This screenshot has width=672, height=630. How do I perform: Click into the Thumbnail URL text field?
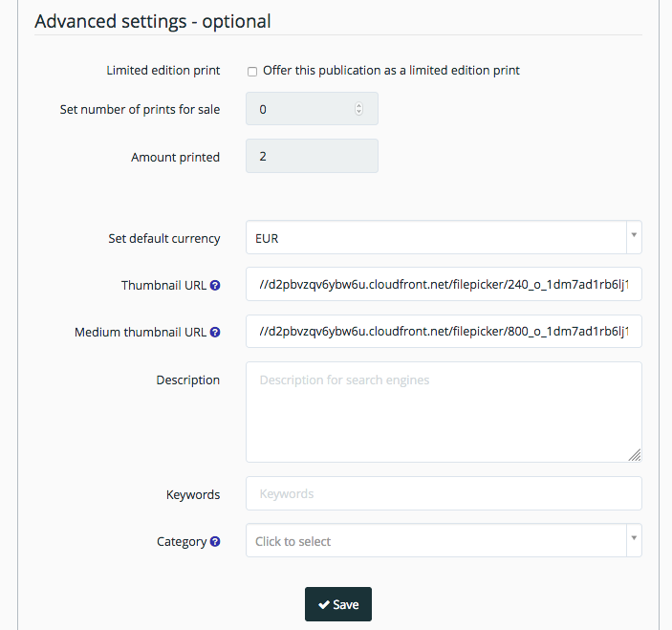click(x=444, y=284)
